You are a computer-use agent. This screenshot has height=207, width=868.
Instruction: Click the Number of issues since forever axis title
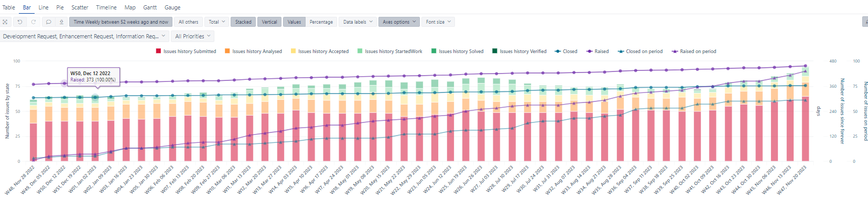pos(842,111)
